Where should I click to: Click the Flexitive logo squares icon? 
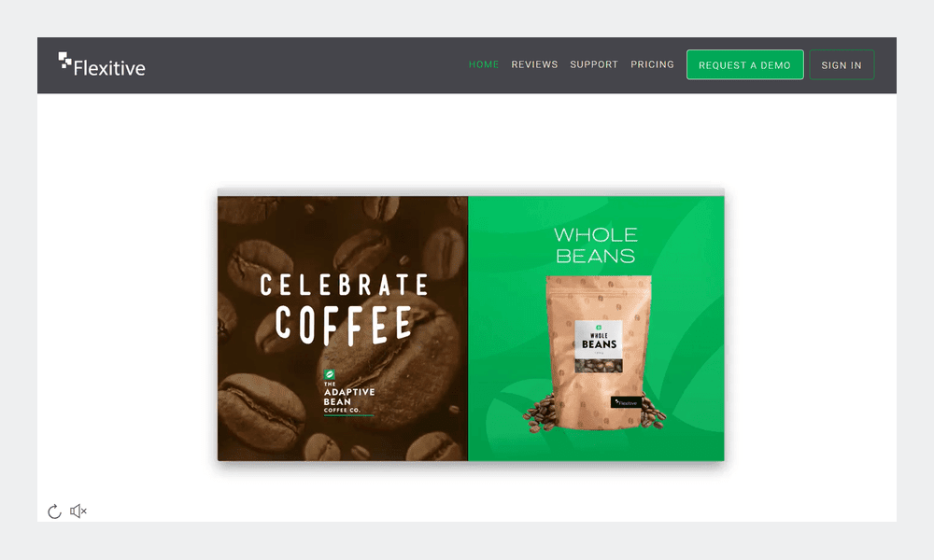64,60
